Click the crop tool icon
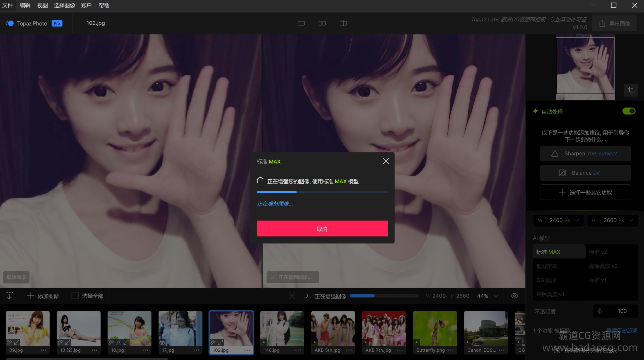Image resolution: width=644 pixels, height=360 pixels. tap(631, 90)
